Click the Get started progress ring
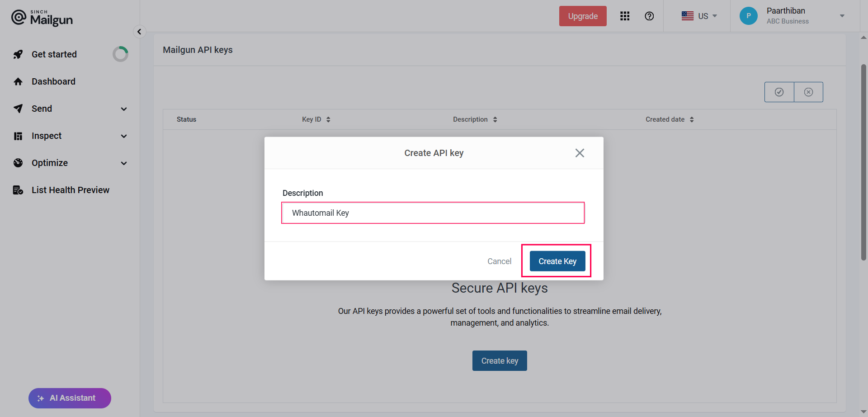Viewport: 868px width, 417px height. 120,54
